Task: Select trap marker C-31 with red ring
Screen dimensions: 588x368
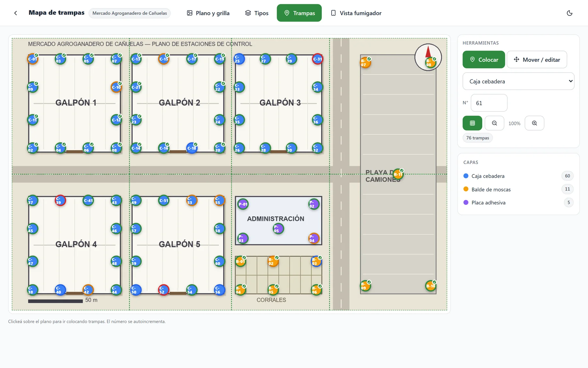Action: (x=318, y=59)
